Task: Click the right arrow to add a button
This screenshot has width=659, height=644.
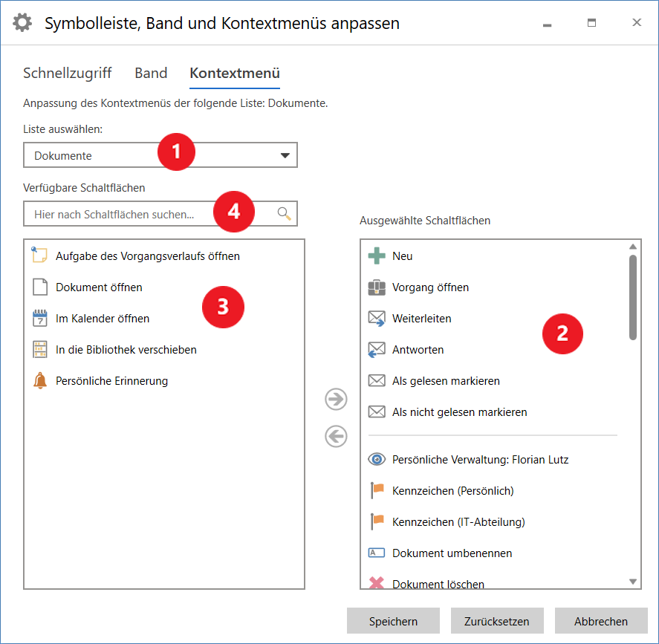Action: click(x=336, y=399)
